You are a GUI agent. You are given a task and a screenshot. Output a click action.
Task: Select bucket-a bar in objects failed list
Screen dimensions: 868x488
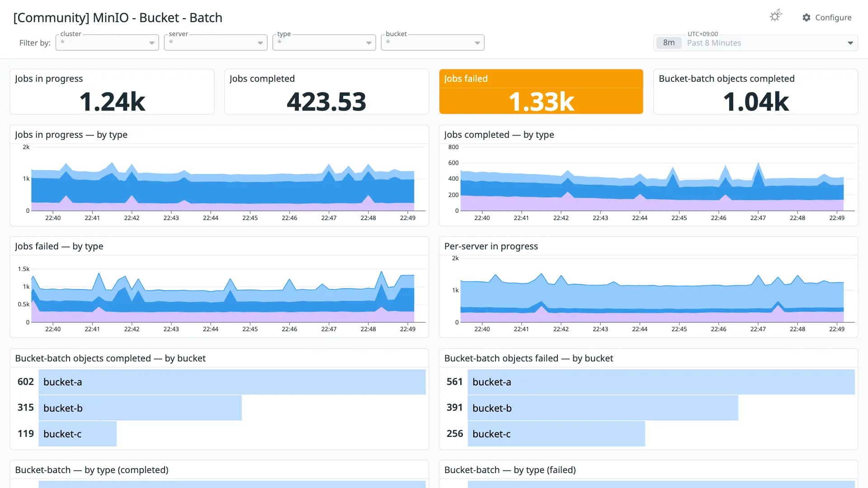point(661,382)
